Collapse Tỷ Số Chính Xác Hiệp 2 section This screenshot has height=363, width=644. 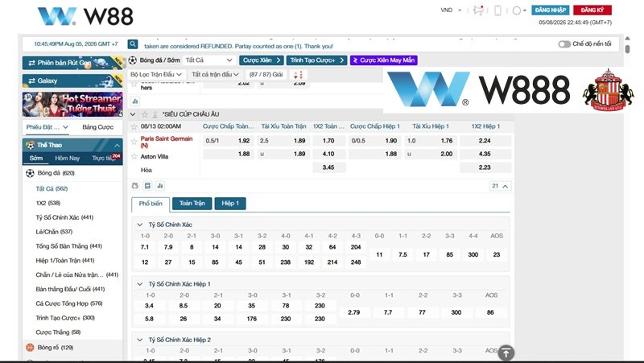pyautogui.click(x=139, y=340)
